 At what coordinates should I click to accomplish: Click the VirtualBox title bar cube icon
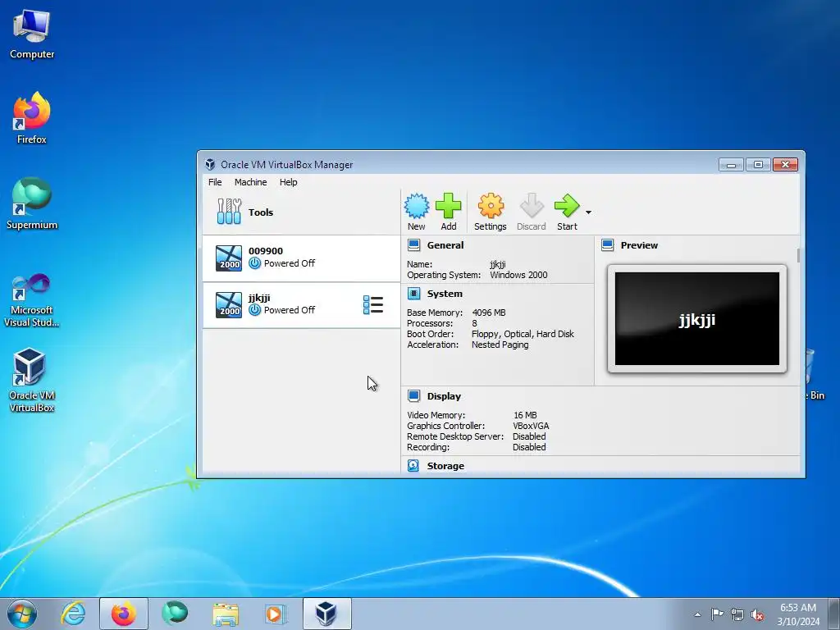point(210,164)
